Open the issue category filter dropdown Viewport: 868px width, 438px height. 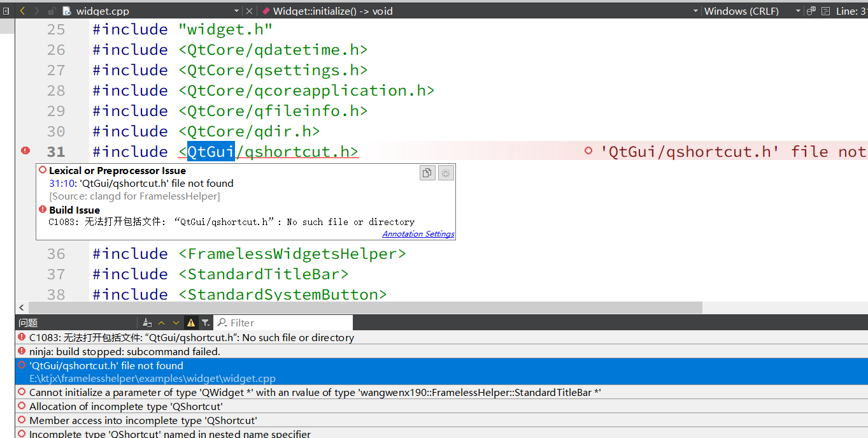tap(206, 323)
